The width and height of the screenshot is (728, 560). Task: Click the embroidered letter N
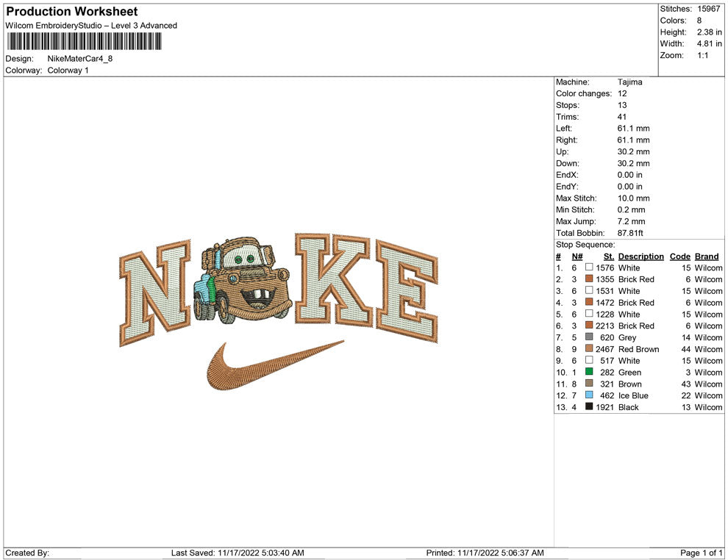[156, 292]
